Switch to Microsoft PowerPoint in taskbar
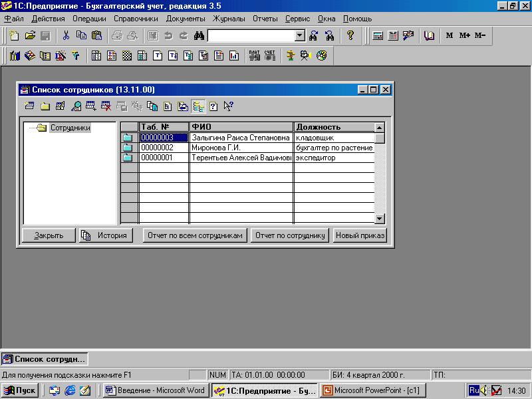The width and height of the screenshot is (532, 399). [372, 390]
